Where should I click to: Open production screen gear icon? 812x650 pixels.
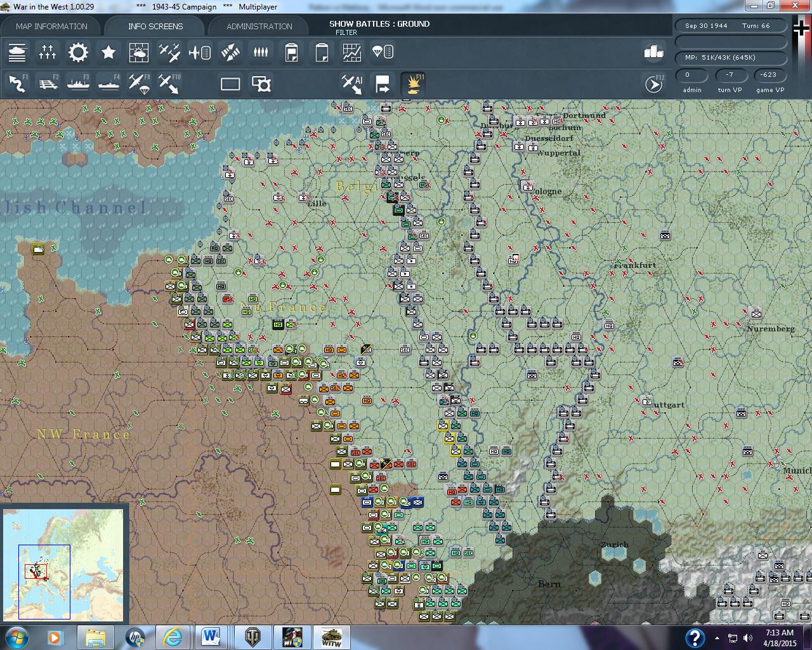[78, 52]
